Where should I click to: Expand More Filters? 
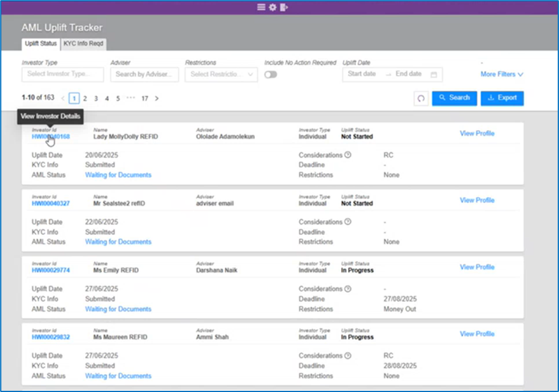tap(501, 74)
